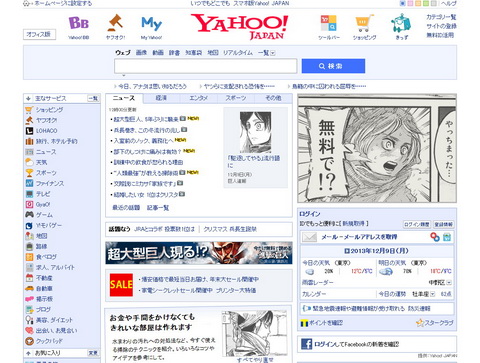Open 自動車 in services sidebar
Image resolution: width=480 pixels, height=363 pixels.
pos(44,289)
